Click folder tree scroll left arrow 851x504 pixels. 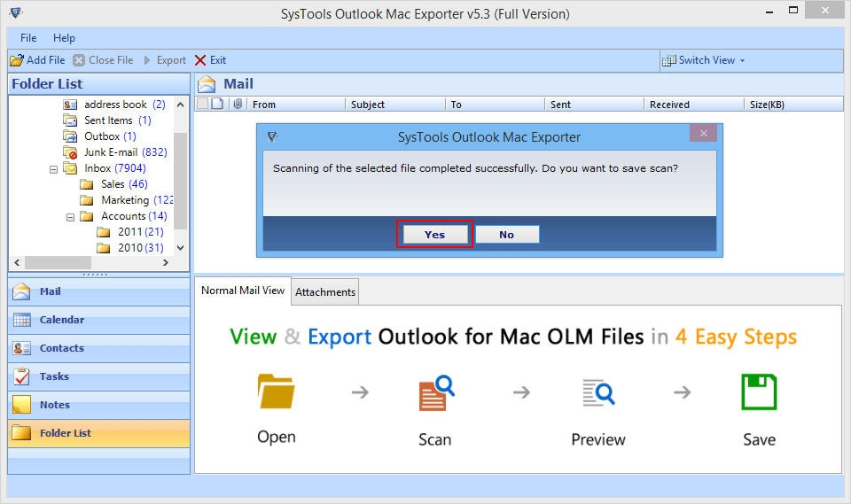[17, 262]
